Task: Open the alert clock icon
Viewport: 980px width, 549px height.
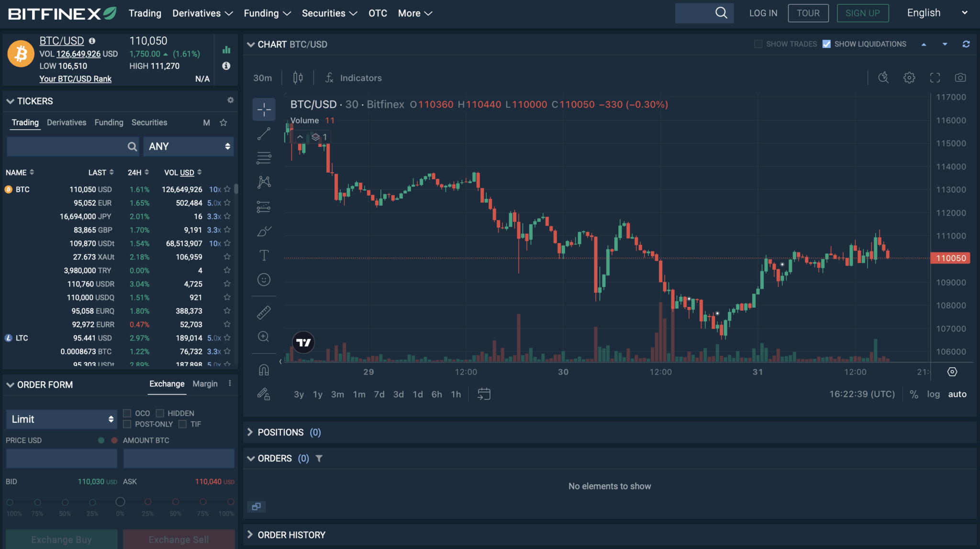Action: click(x=883, y=77)
